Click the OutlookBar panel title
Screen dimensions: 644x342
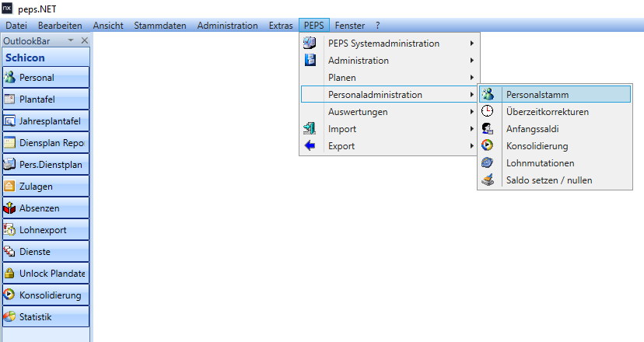point(26,40)
